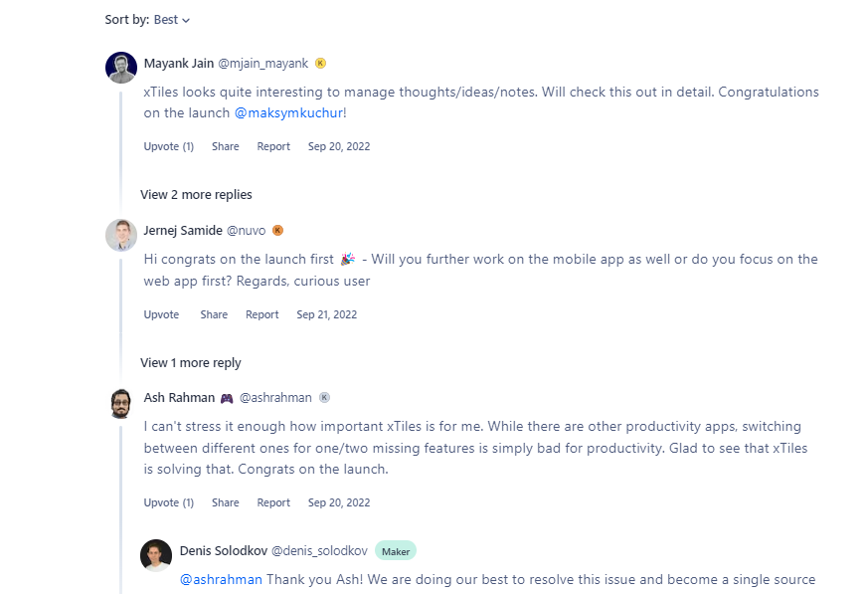Expand the hidden reply under Jernej's comment

pyautogui.click(x=190, y=362)
